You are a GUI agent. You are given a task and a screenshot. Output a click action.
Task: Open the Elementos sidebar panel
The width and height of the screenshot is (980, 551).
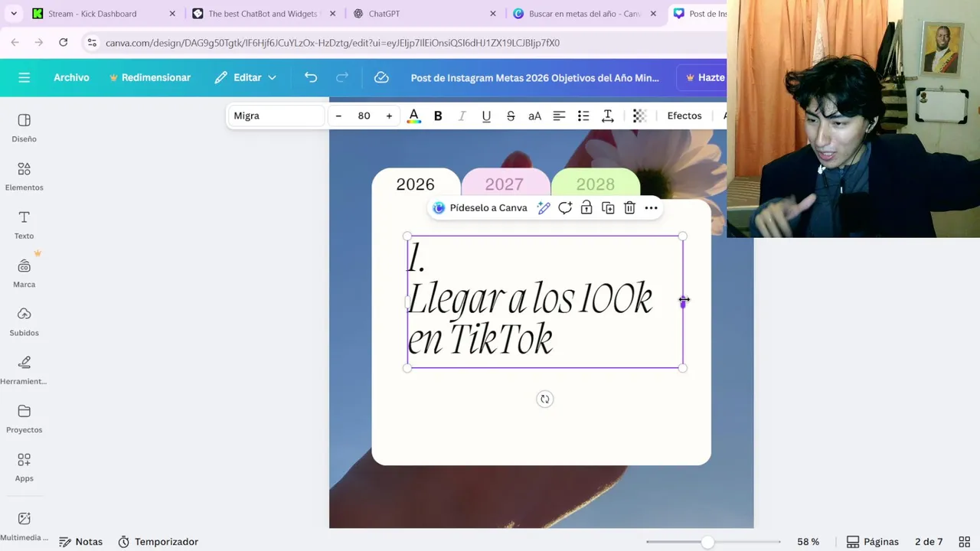24,176
